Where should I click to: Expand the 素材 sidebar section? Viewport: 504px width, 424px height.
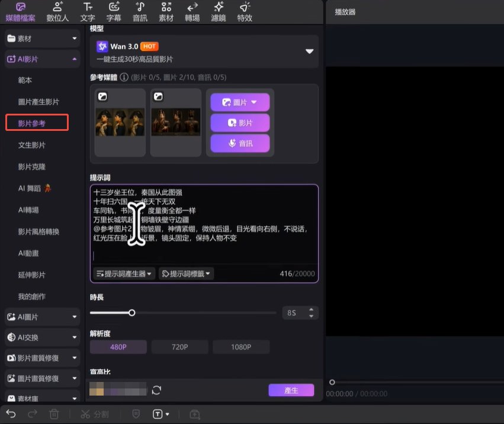coord(43,38)
